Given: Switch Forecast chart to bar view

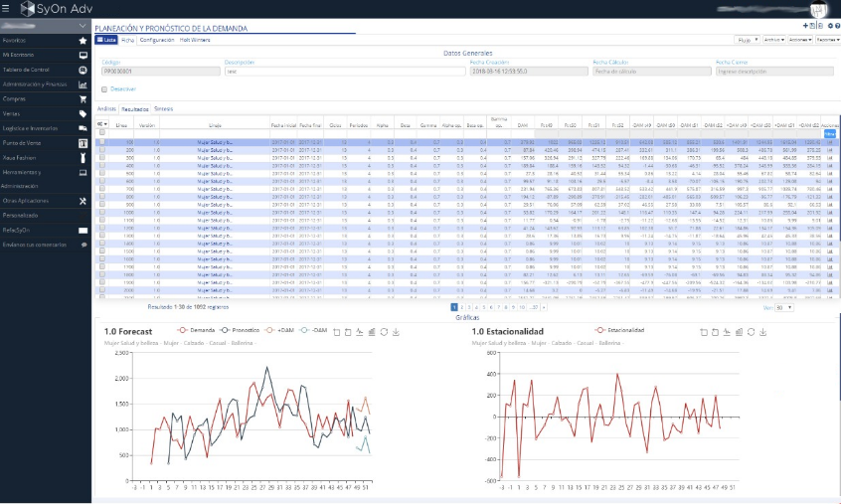Looking at the screenshot, I should [372, 331].
